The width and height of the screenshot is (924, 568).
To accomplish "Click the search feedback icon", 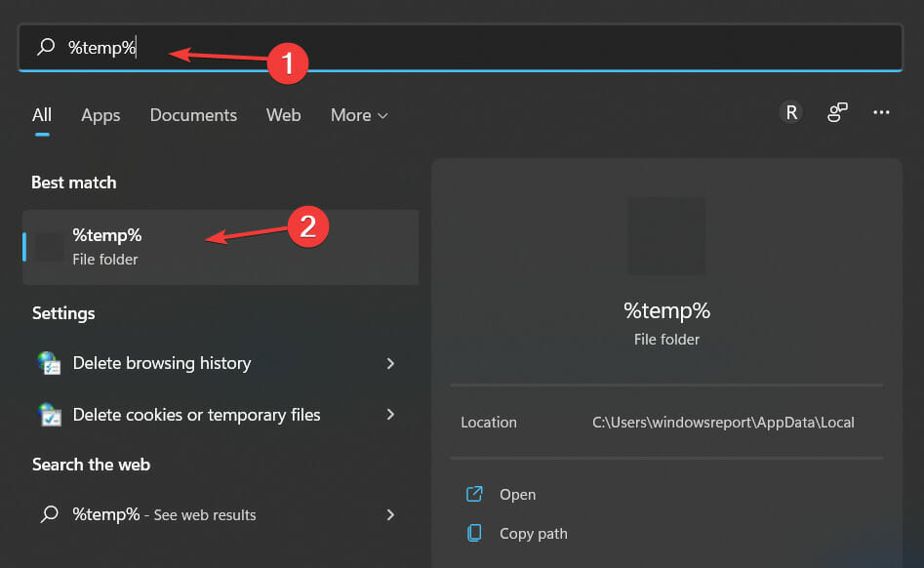I will (x=836, y=113).
